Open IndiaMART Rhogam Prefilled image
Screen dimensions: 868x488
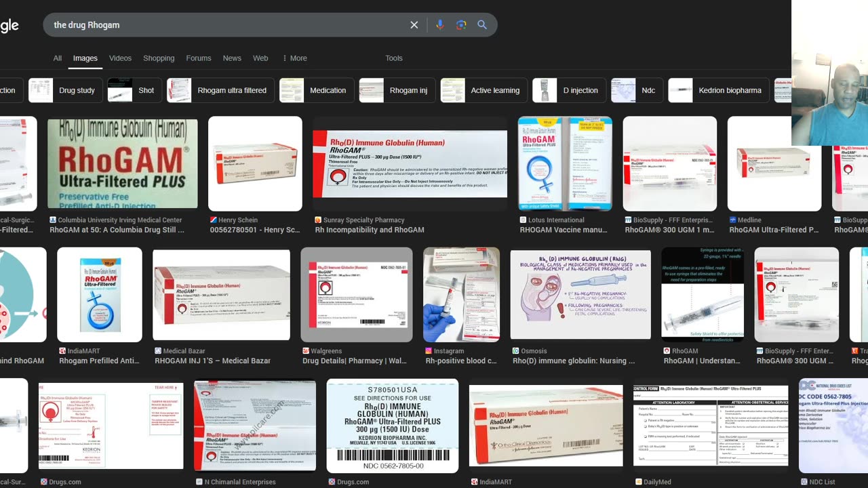[100, 295]
